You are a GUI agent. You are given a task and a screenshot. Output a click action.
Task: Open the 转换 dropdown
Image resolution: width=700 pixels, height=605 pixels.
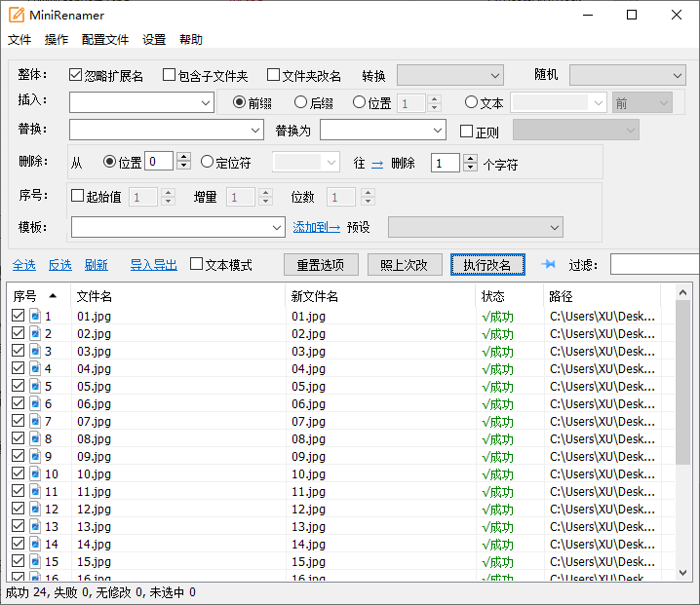click(x=450, y=75)
